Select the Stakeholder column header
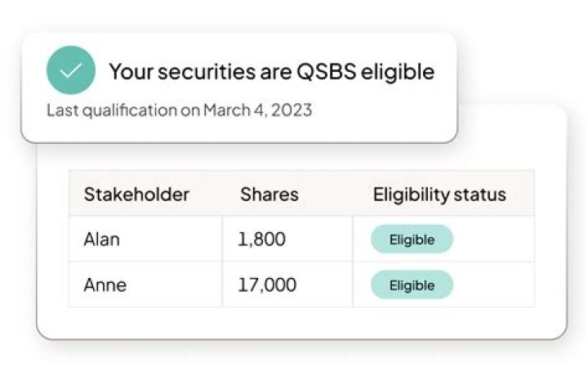The height and width of the screenshot is (381, 588). click(x=136, y=195)
